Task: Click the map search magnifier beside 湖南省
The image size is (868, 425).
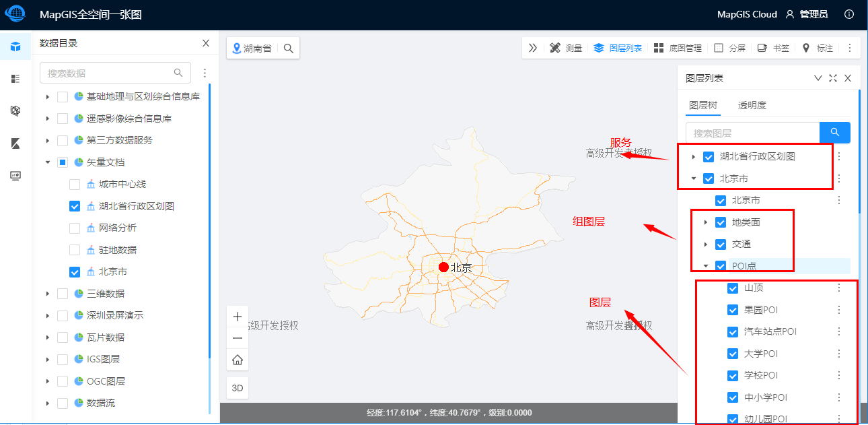Action: tap(288, 48)
